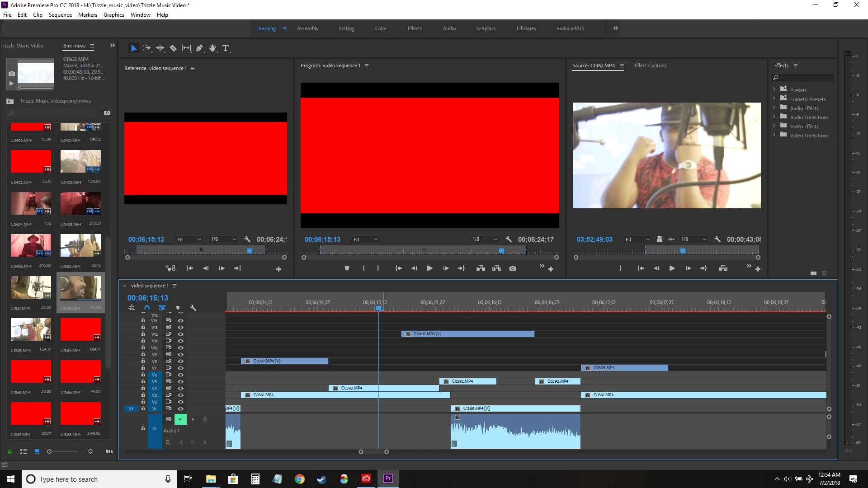Image resolution: width=868 pixels, height=488 pixels.
Task: Choose the Track Select Forward tool
Action: pos(146,48)
